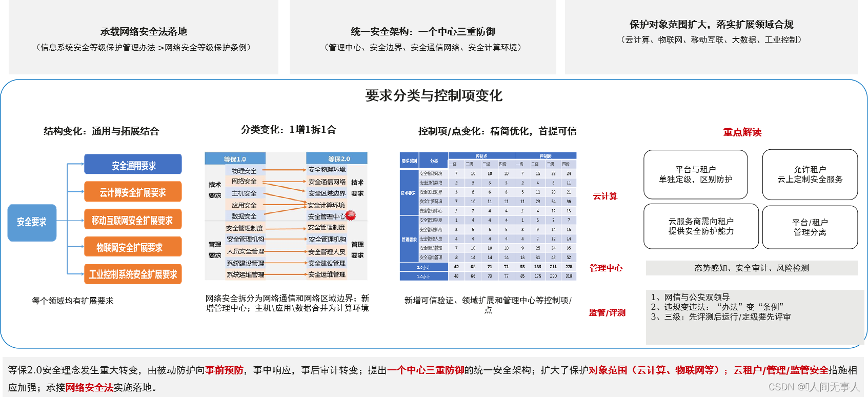Click the red 云计算 side label
868x397 pixels.
[605, 196]
